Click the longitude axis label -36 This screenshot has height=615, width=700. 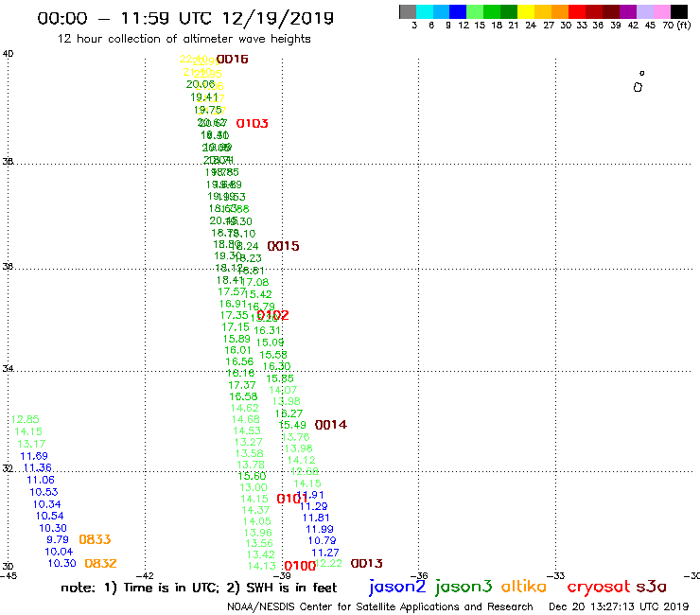418,576
